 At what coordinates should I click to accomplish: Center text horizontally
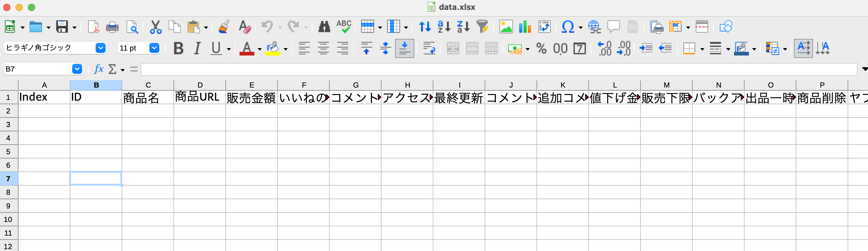(x=323, y=48)
